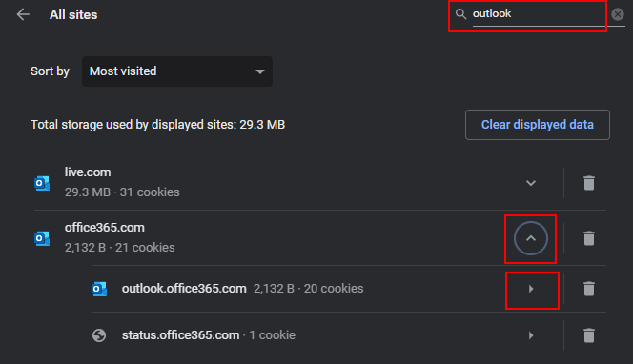Click the outlook search field
Screen dimensions: 633x364
click(x=539, y=14)
